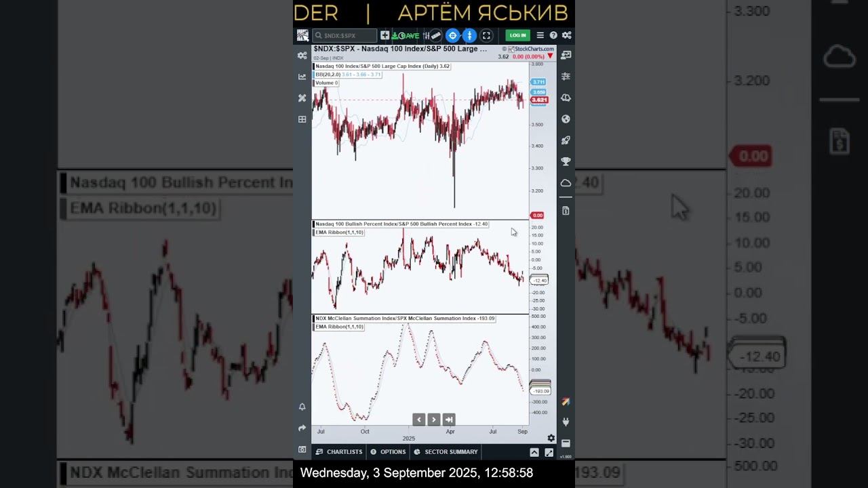Click the 02-Sep | INDX date label
The width and height of the screenshot is (868, 488).
(328, 58)
